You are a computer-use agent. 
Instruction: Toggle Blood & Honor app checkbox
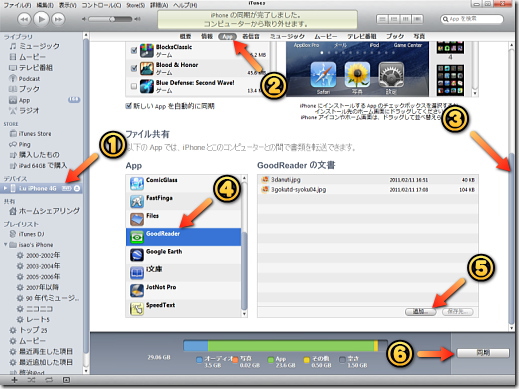pyautogui.click(x=134, y=68)
